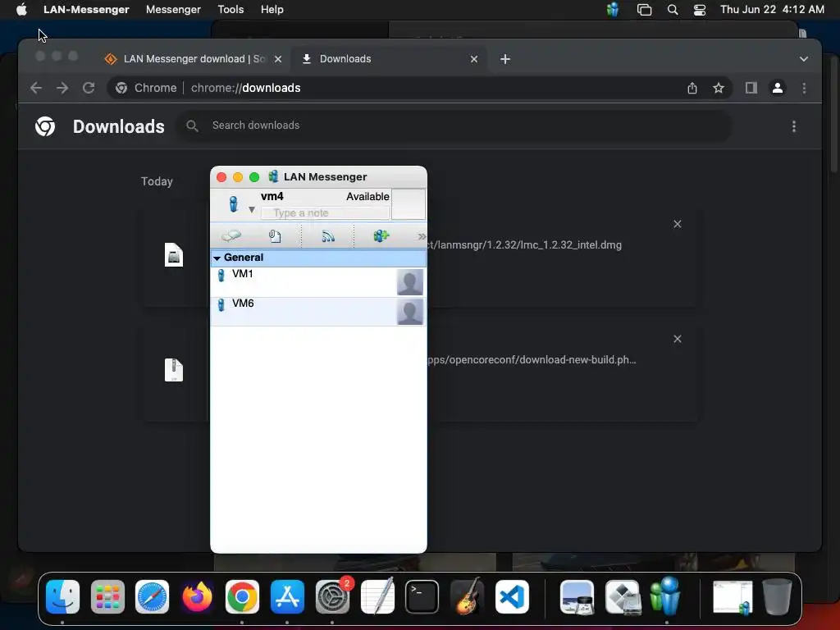The image size is (840, 630).
Task: Open a new Chrome tab
Action: pos(505,59)
